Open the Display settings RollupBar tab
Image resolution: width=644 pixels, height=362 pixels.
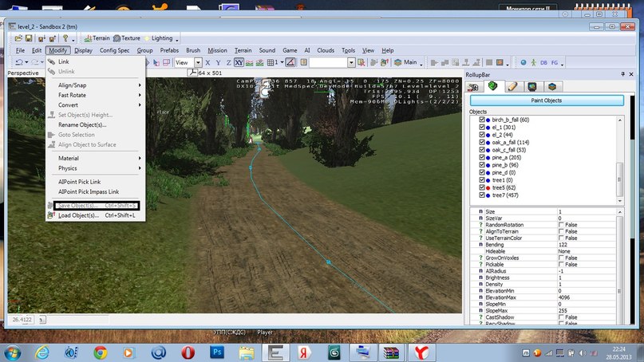[532, 87]
